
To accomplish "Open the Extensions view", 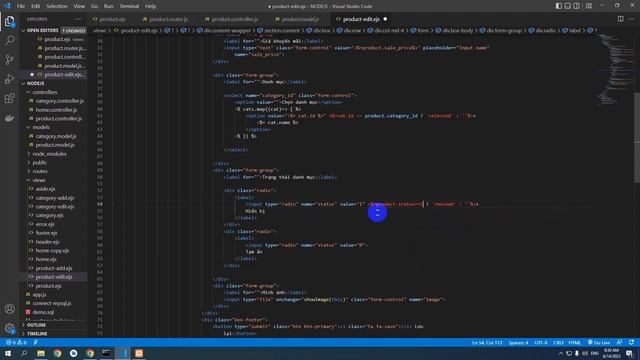I will pos(9,98).
